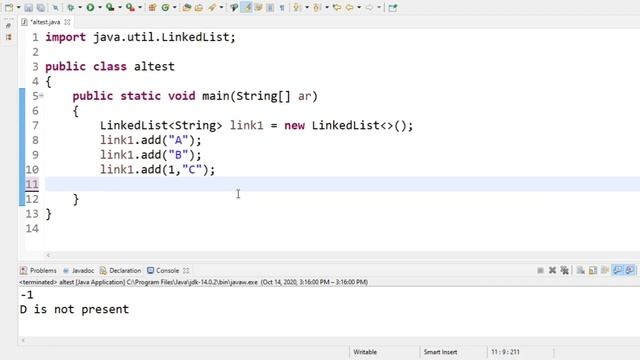Expand the Coverage dropdown arrow

pyautogui.click(x=120, y=7)
